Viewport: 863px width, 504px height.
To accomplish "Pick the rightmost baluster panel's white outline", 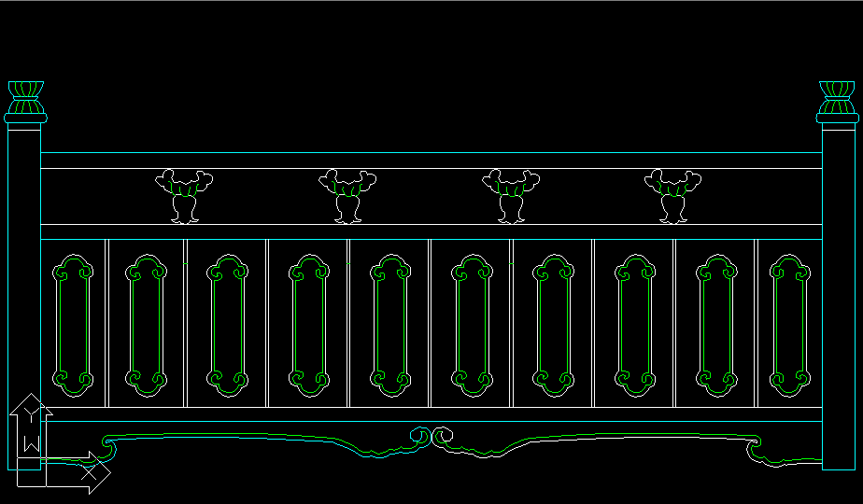I will pyautogui.click(x=790, y=325).
